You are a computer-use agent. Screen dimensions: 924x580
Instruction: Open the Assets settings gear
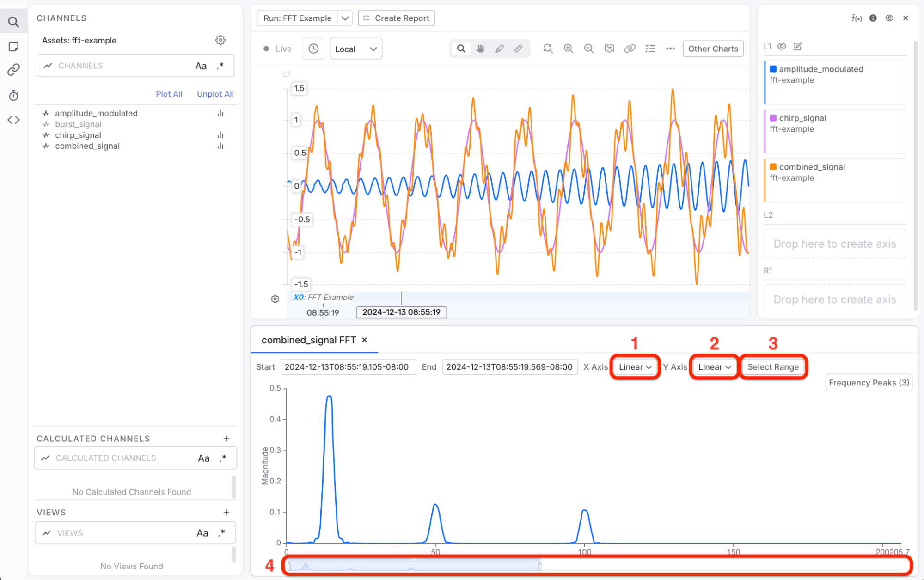(x=220, y=40)
